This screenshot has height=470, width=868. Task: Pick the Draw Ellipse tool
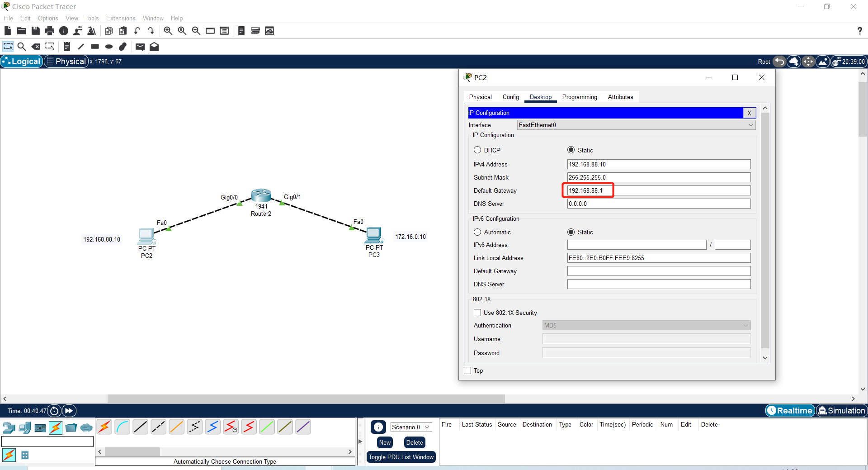109,47
